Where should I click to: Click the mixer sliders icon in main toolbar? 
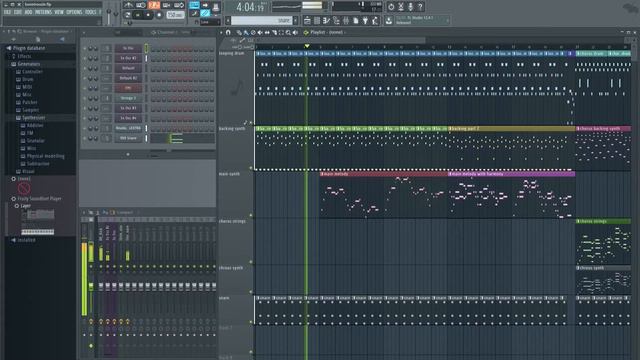point(346,20)
